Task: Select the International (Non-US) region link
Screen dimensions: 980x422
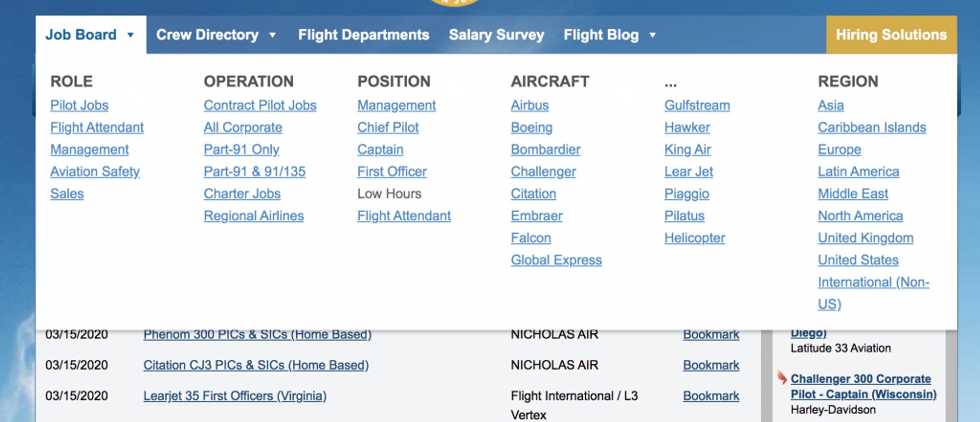Action: (873, 282)
